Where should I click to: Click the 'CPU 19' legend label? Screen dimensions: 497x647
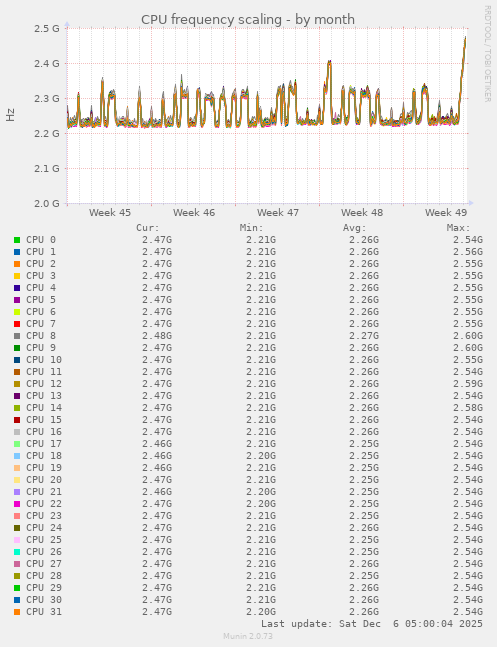point(44,468)
